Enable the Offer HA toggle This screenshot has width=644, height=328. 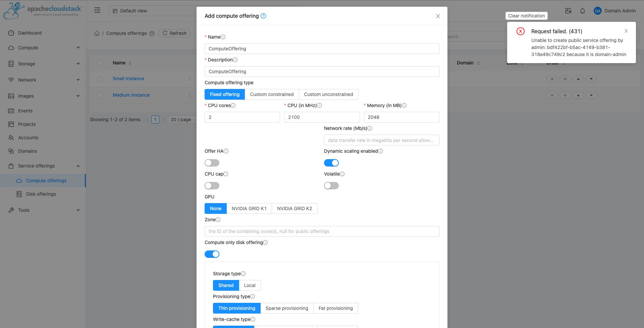point(212,162)
